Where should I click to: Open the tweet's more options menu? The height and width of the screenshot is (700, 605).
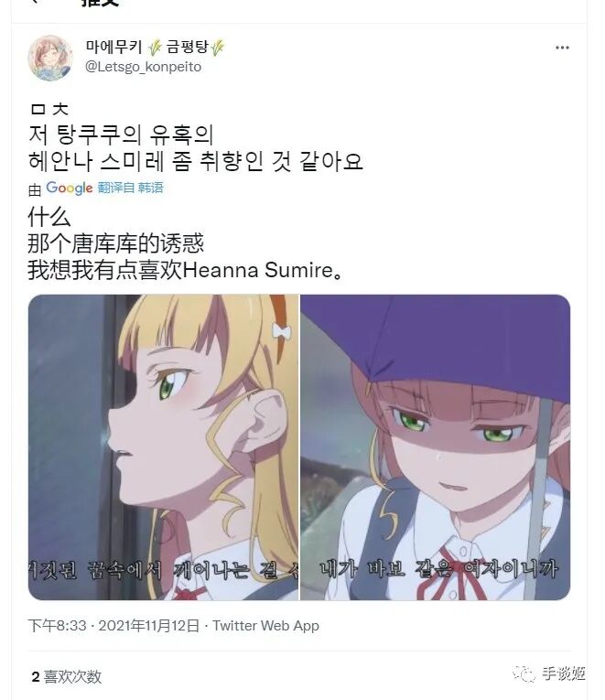562,48
